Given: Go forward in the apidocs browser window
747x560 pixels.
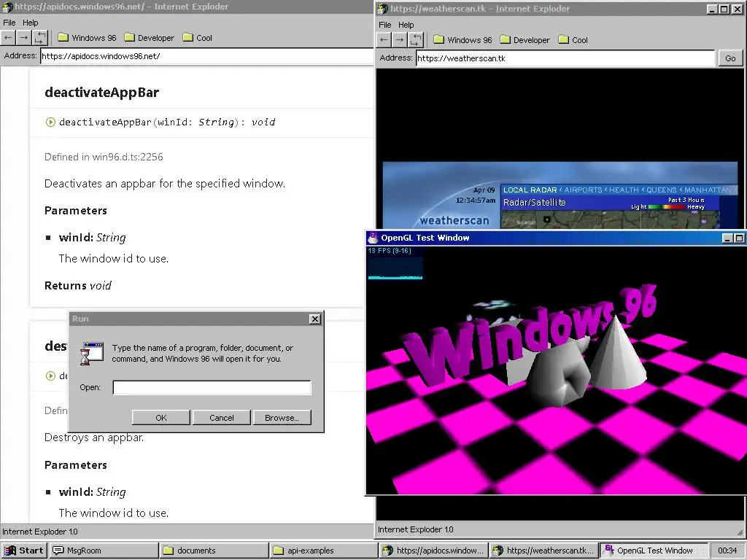Looking at the screenshot, I should pos(24,38).
